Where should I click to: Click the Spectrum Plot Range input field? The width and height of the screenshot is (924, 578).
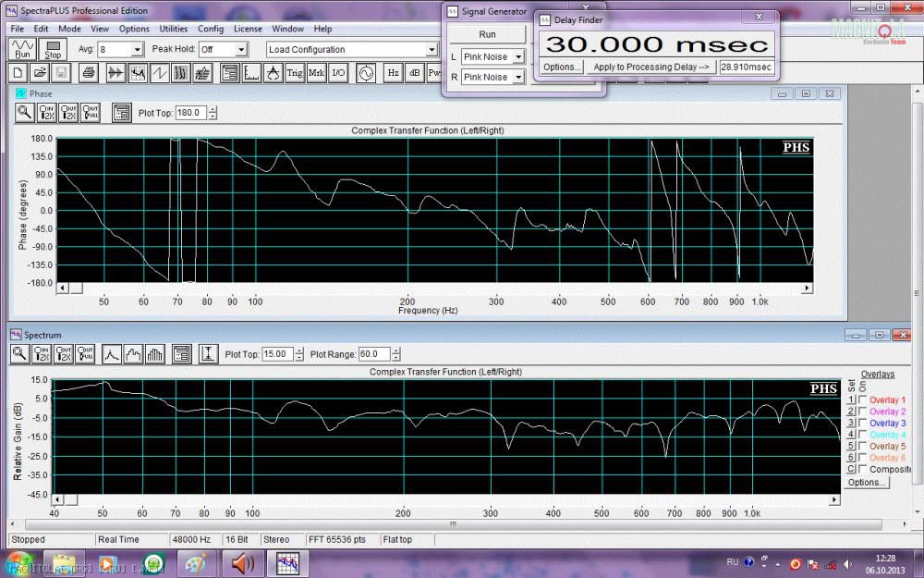click(375, 354)
